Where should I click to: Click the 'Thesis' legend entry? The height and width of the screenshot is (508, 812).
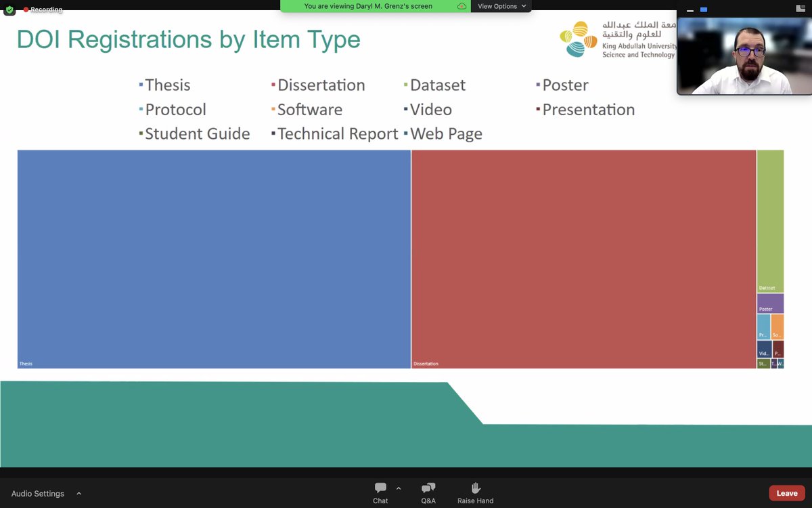(x=164, y=85)
